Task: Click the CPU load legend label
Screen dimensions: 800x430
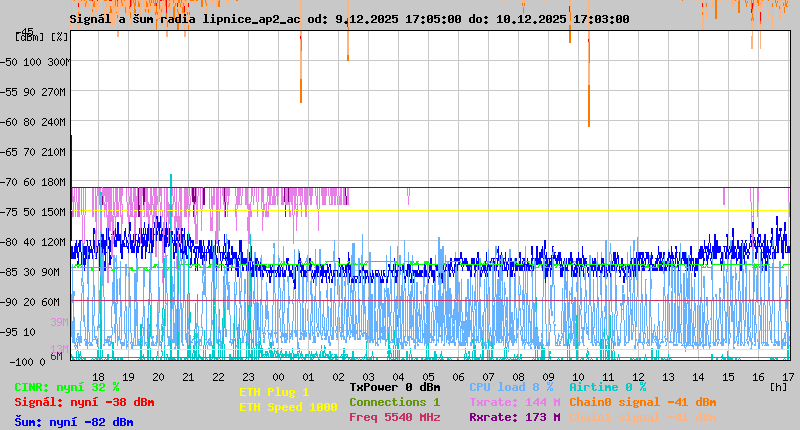Action: coord(510,387)
